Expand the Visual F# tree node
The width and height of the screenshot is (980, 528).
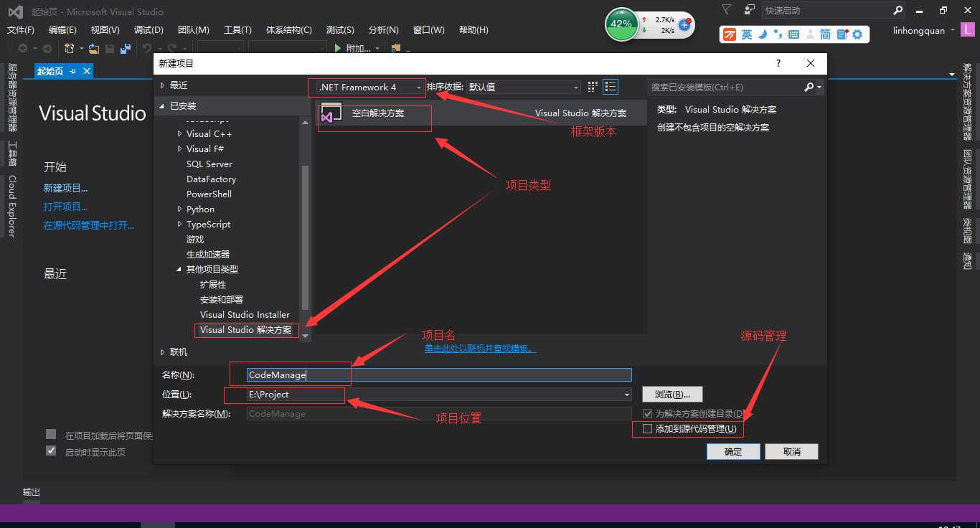(180, 149)
